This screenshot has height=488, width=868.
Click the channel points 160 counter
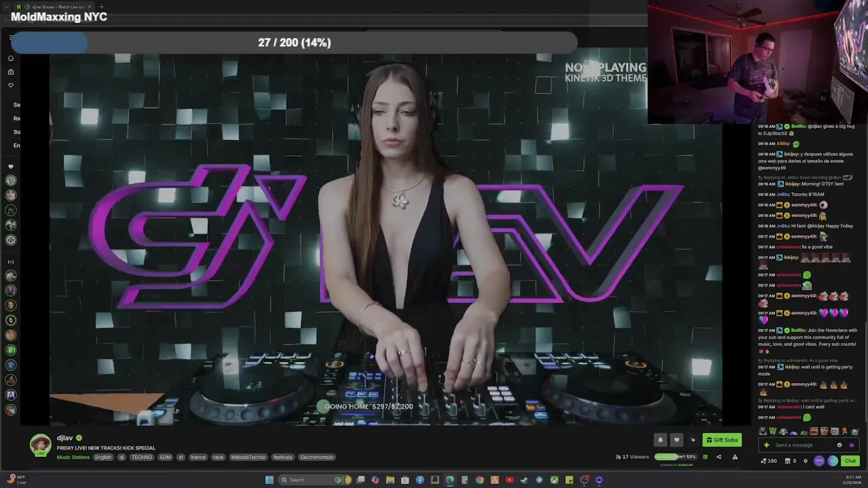tap(769, 461)
